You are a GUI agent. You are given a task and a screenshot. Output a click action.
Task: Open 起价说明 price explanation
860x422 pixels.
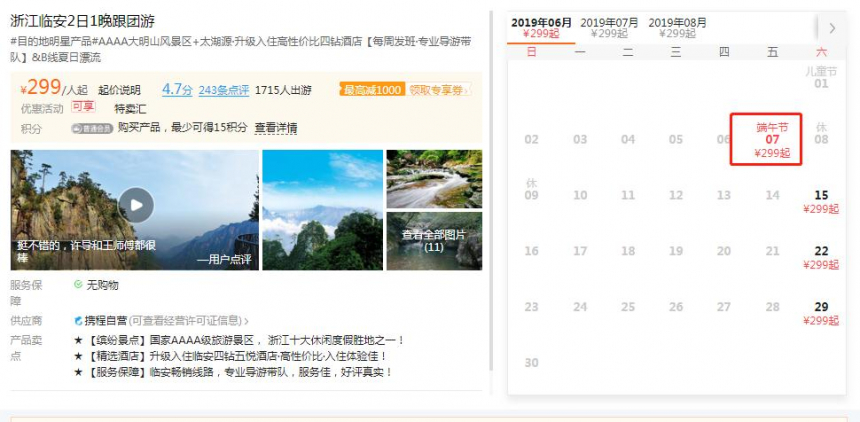[x=119, y=90]
